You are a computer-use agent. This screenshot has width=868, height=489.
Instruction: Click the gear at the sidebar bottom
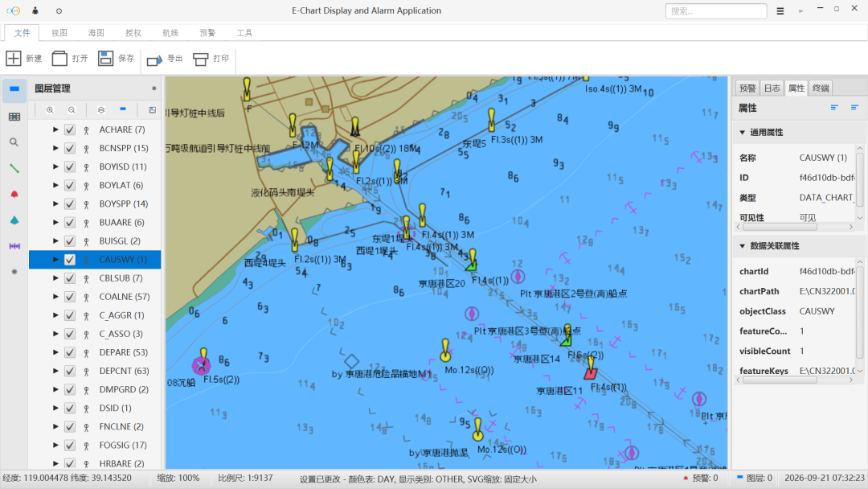[x=14, y=272]
